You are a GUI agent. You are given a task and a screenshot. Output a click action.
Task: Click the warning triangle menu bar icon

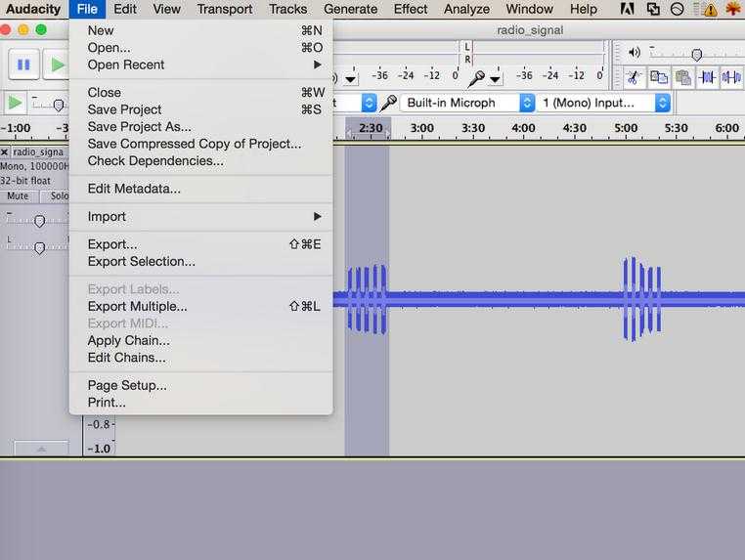[x=710, y=10]
